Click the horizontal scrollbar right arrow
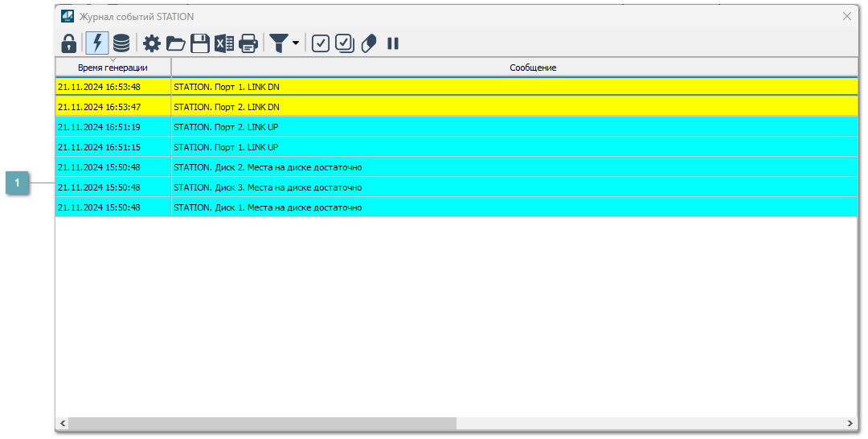The width and height of the screenshot is (868, 439). (850, 423)
